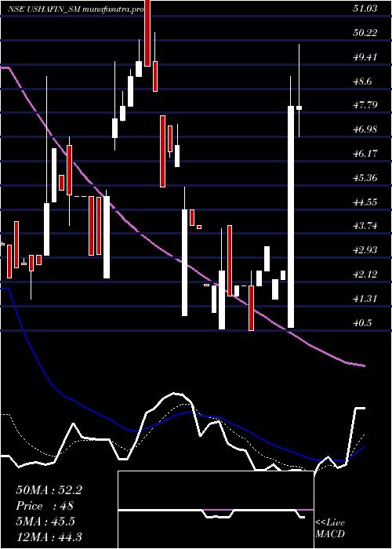Screen dimensions: 392x549
Task: Click the 12MA : 44.3 readout
Action: [49, 537]
